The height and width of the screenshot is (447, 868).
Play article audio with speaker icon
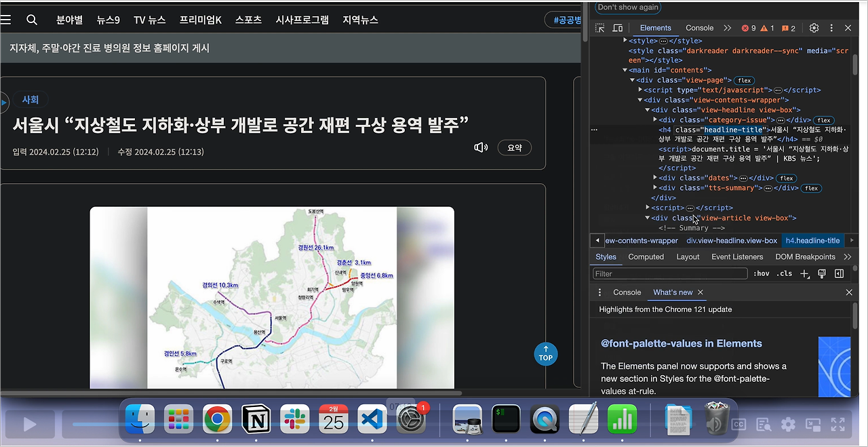click(481, 147)
